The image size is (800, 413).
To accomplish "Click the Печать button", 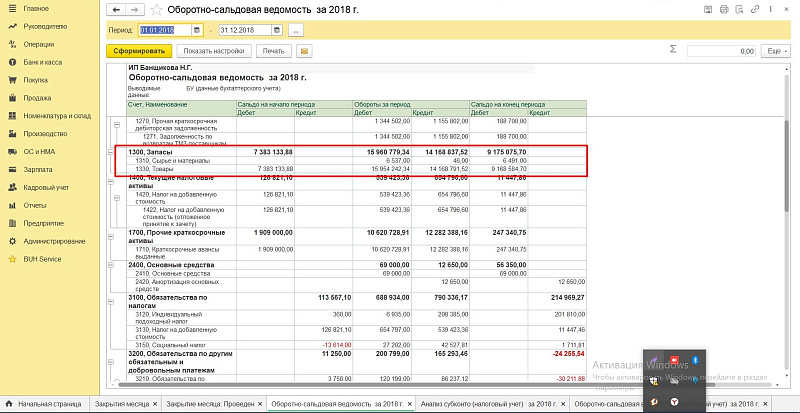I will tap(272, 50).
